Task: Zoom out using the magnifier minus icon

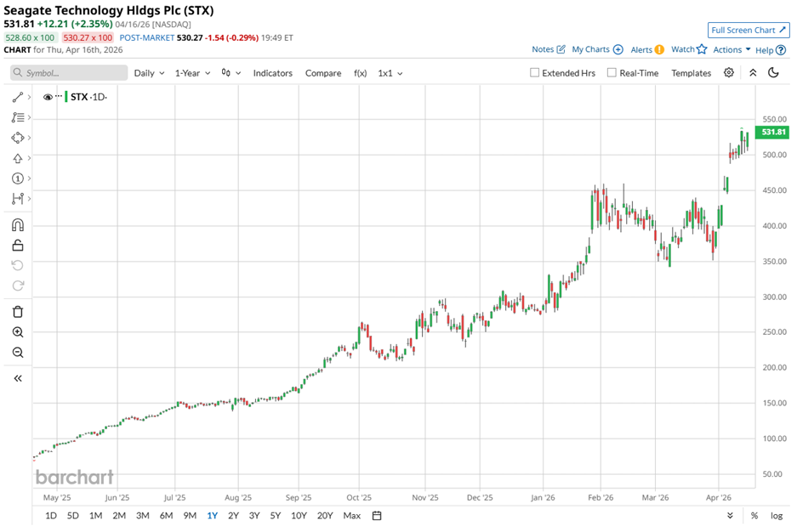Action: pos(17,353)
